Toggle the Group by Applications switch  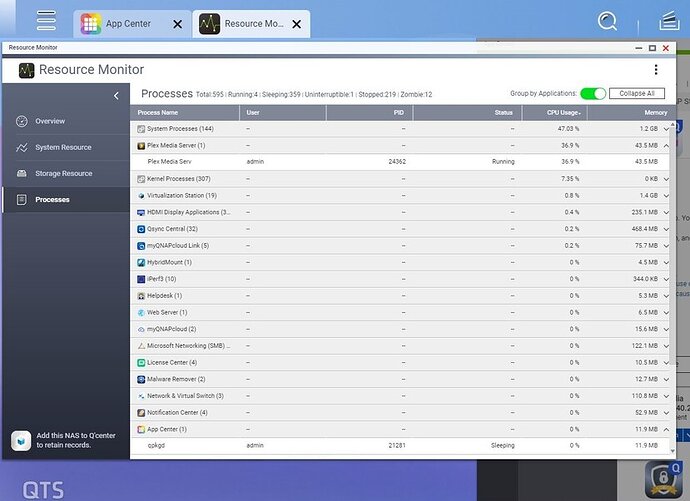(x=593, y=94)
